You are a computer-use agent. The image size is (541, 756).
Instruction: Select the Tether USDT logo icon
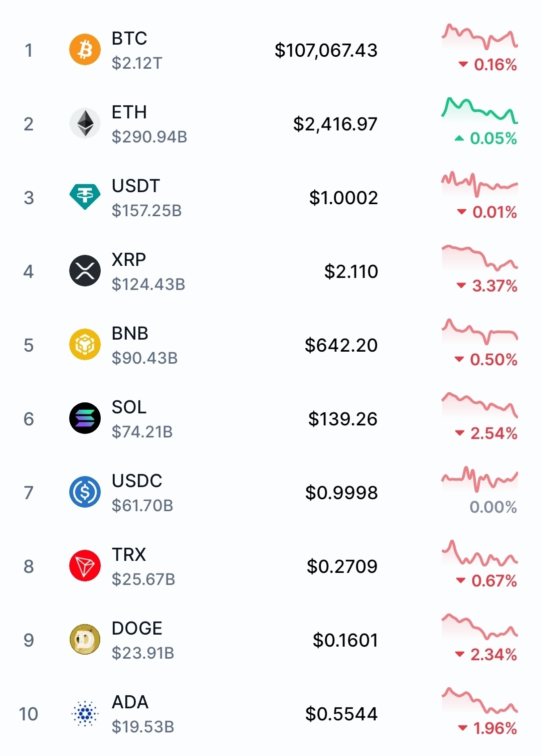(85, 197)
